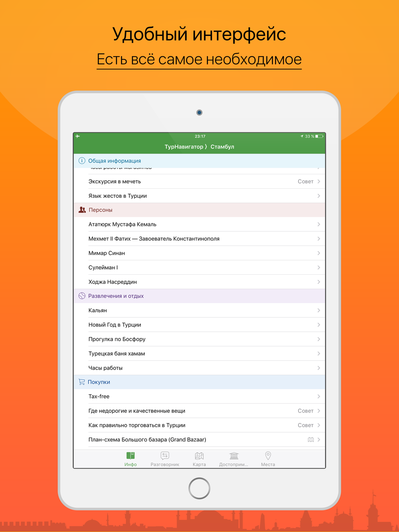The width and height of the screenshot is (399, 532).
Task: Click the Покупки section header
Action: [x=199, y=382]
